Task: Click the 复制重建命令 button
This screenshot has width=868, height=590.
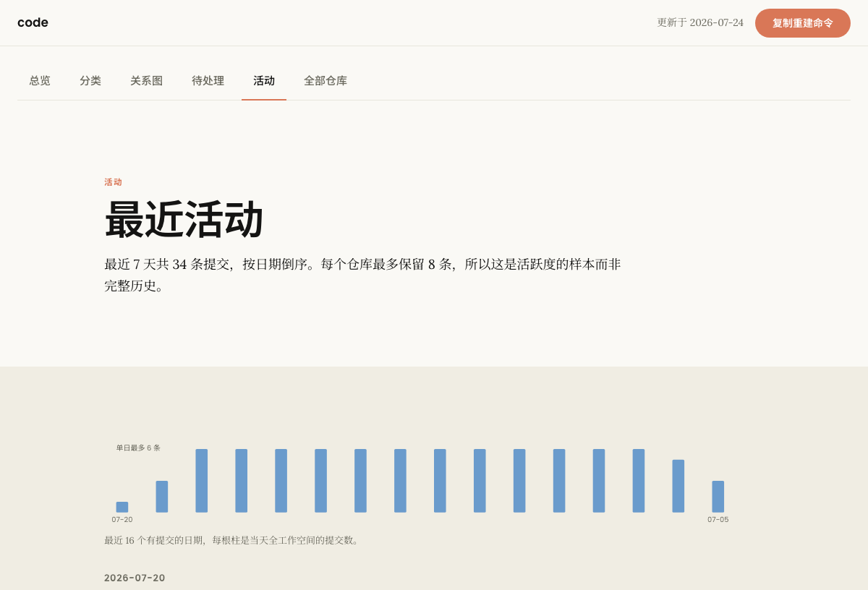Action: click(x=803, y=23)
